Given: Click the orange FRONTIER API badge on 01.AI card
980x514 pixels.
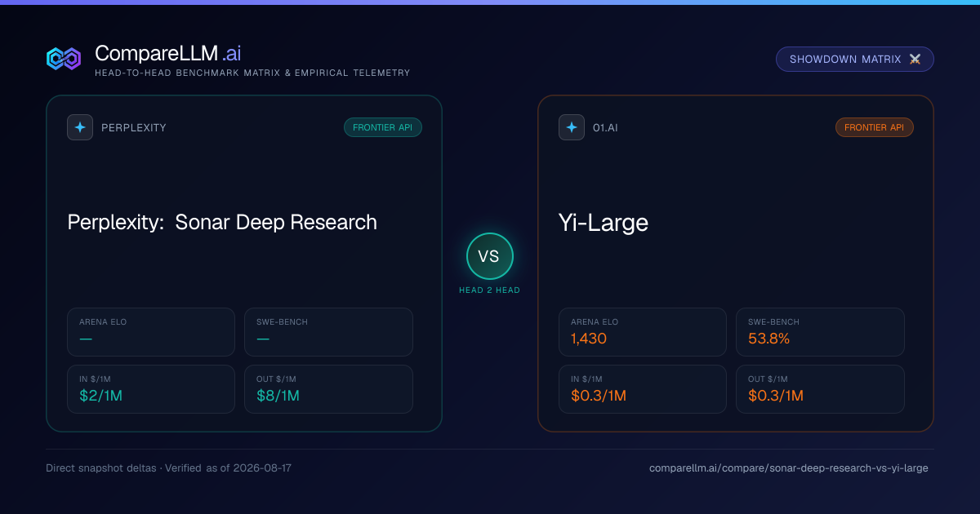Looking at the screenshot, I should point(875,127).
